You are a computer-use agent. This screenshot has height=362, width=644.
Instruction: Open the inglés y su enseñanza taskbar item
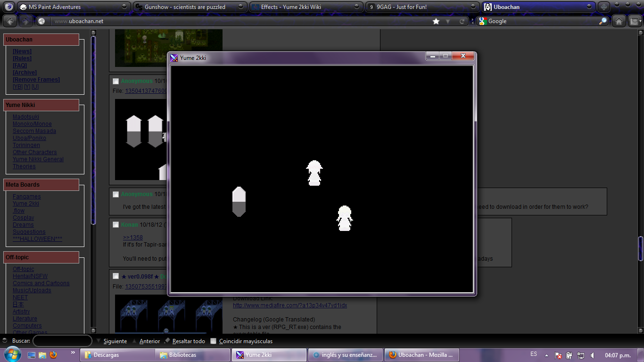346,355
